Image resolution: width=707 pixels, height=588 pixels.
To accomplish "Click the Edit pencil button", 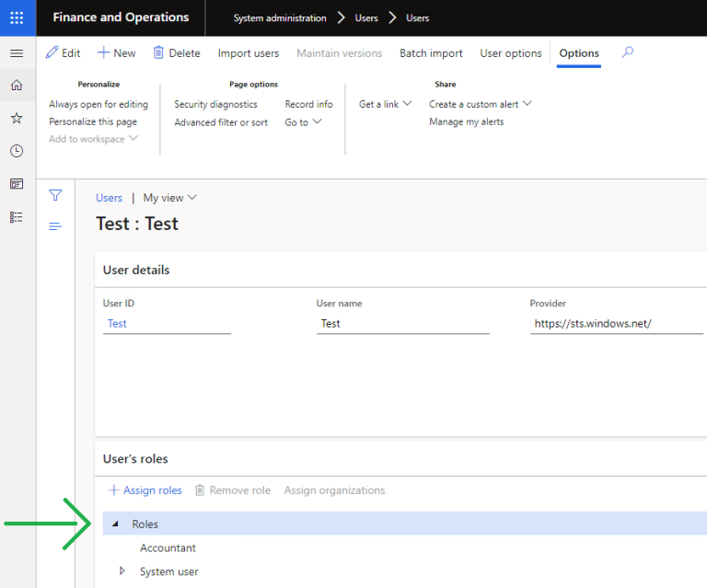I will pyautogui.click(x=64, y=52).
